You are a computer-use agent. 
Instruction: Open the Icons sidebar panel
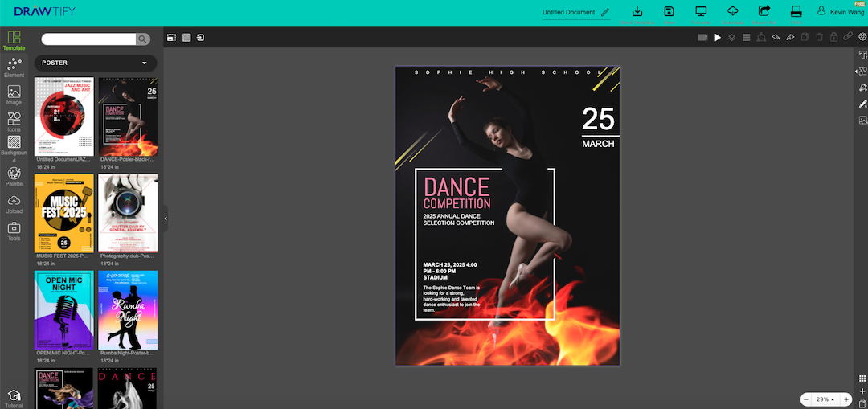point(14,122)
